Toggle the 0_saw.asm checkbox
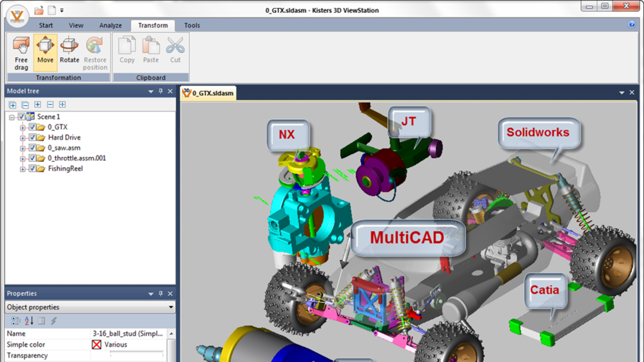This screenshot has height=362, width=644. click(32, 148)
